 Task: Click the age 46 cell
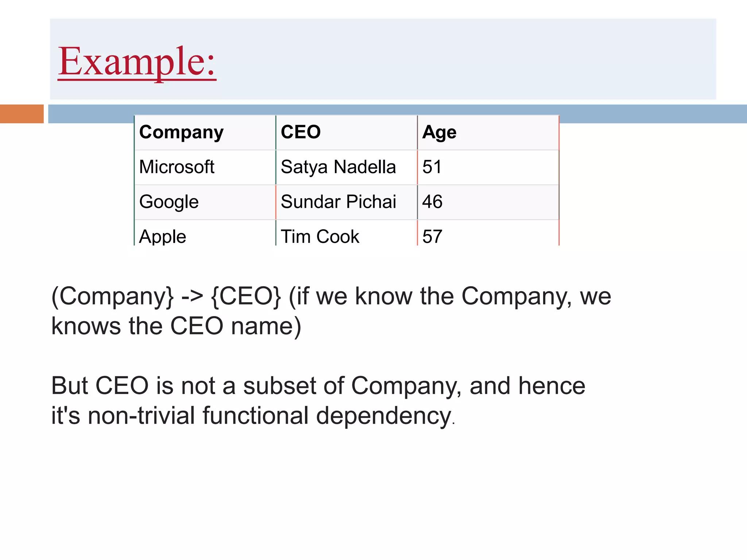432,202
